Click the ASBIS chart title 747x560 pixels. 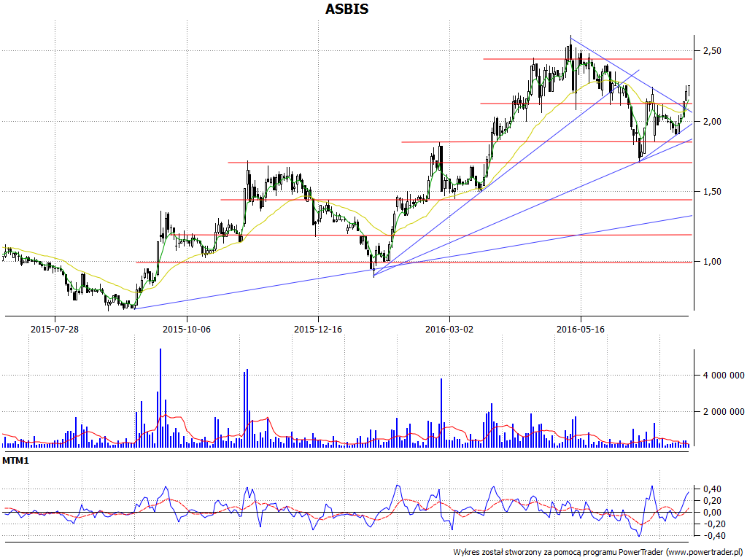(x=347, y=9)
